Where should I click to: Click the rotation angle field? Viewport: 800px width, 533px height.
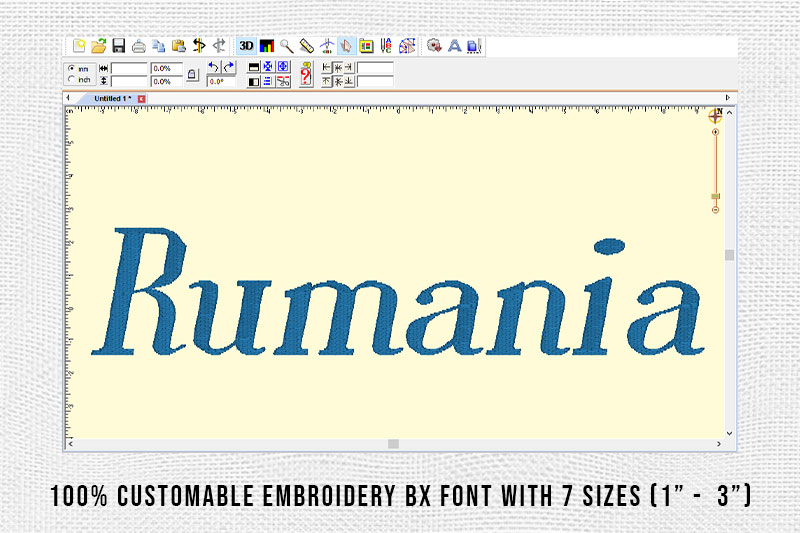click(221, 82)
